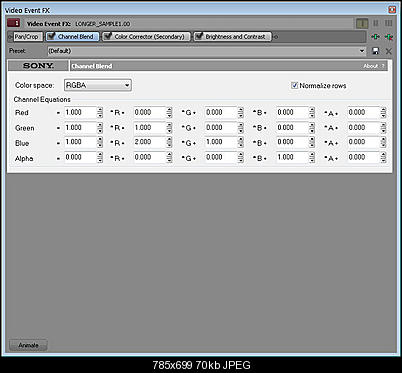Click the red Video Event FX plug-in icon
The height and width of the screenshot is (373, 402).
point(13,23)
